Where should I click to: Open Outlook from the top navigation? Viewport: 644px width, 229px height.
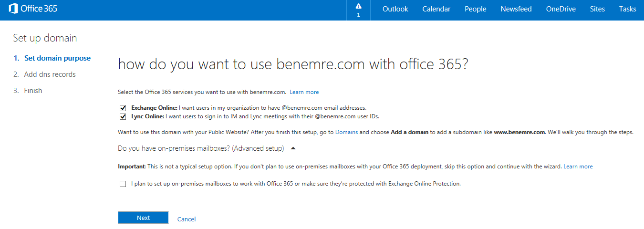[x=395, y=9]
